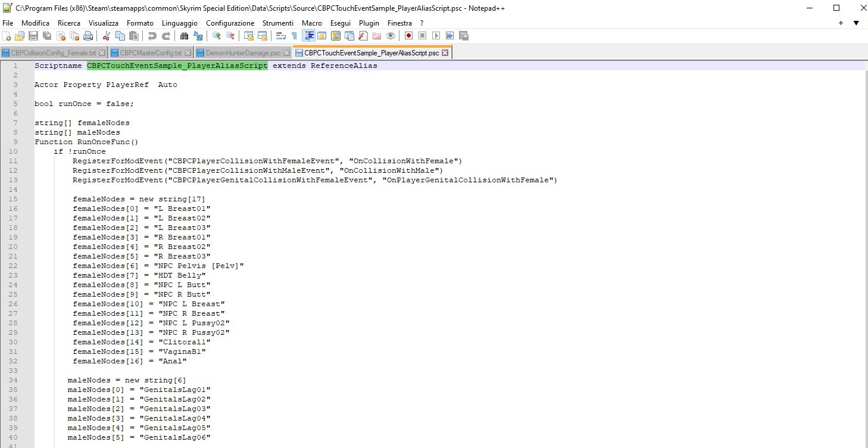Open the Visualizza menu

104,23
